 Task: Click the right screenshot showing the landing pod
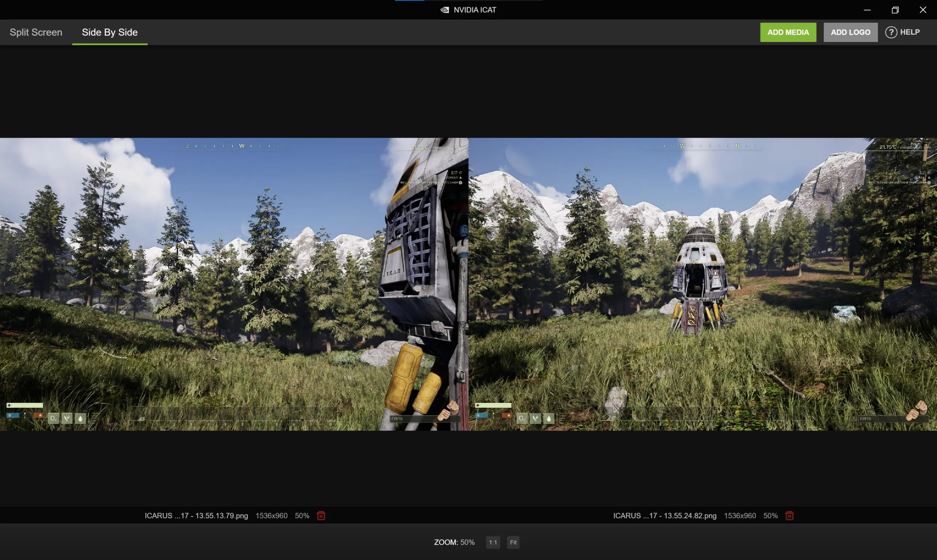[703, 284]
